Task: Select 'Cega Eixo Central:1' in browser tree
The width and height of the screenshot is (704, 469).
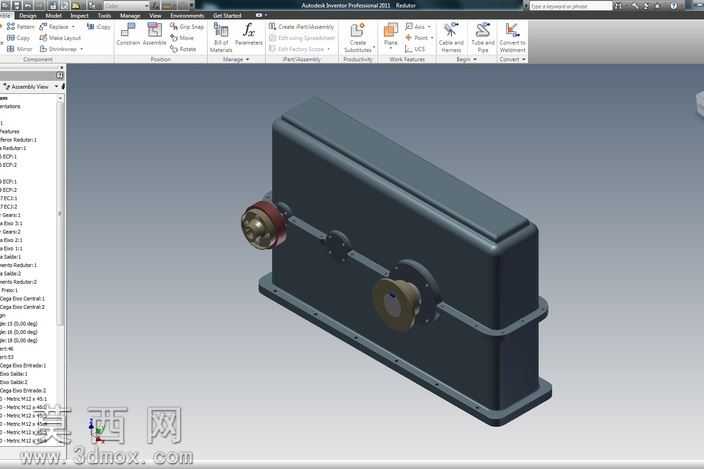Action: pyautogui.click(x=22, y=298)
